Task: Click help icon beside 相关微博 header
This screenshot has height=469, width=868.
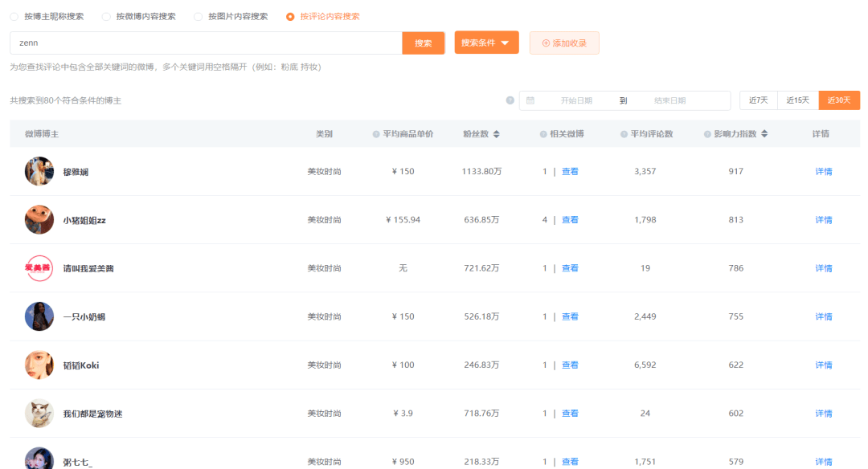Action: click(543, 134)
